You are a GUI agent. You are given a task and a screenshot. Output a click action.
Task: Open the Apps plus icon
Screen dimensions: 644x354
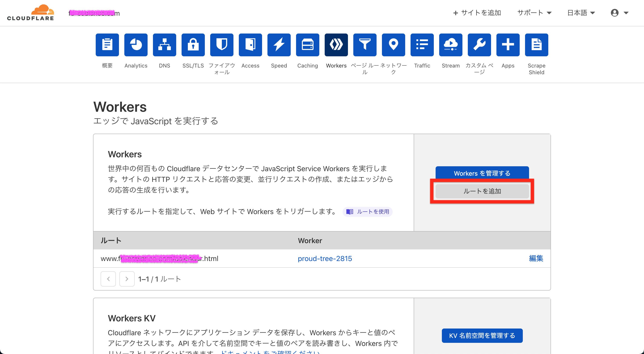point(508,45)
